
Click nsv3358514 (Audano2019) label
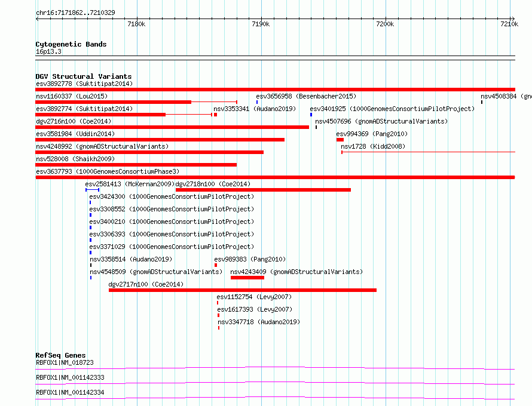coord(131,259)
